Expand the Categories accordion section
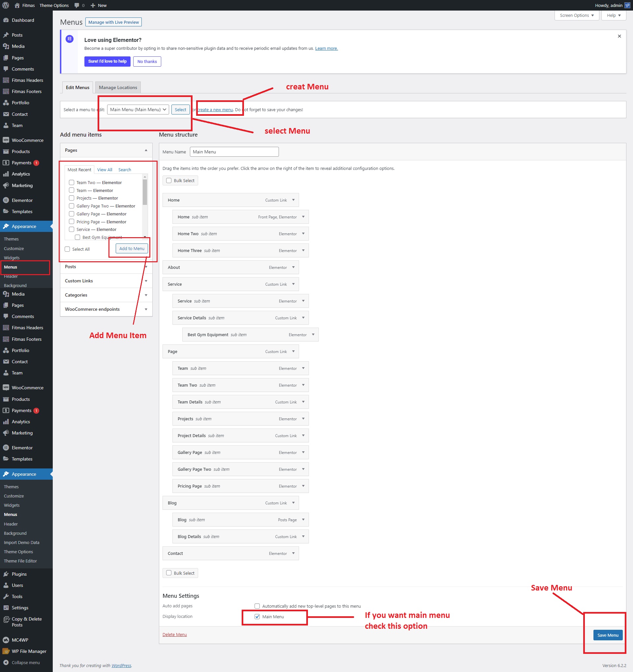The image size is (633, 672). (x=106, y=295)
